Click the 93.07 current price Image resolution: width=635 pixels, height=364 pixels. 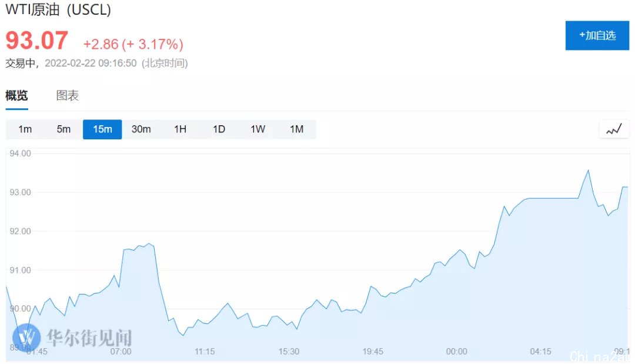click(37, 41)
